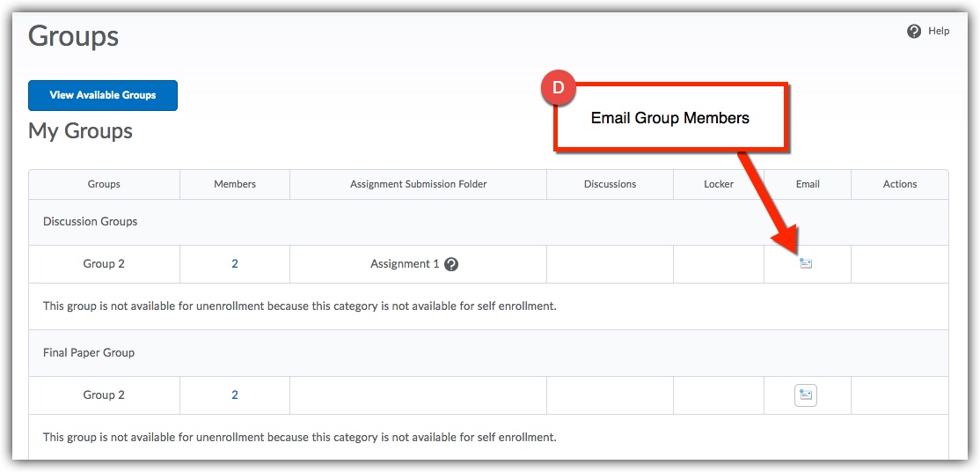Click the Assignment Submission Folder column header
This screenshot has width=980, height=472.
(x=418, y=184)
